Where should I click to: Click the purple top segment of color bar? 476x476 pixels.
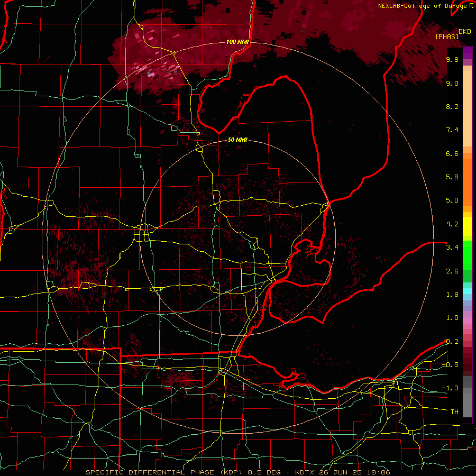click(467, 53)
